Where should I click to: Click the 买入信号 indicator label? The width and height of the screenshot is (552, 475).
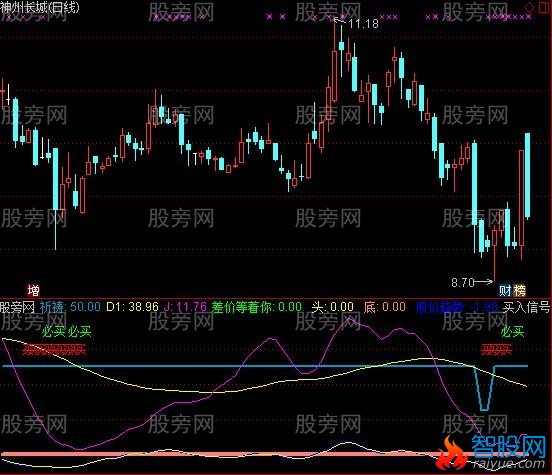[526, 307]
